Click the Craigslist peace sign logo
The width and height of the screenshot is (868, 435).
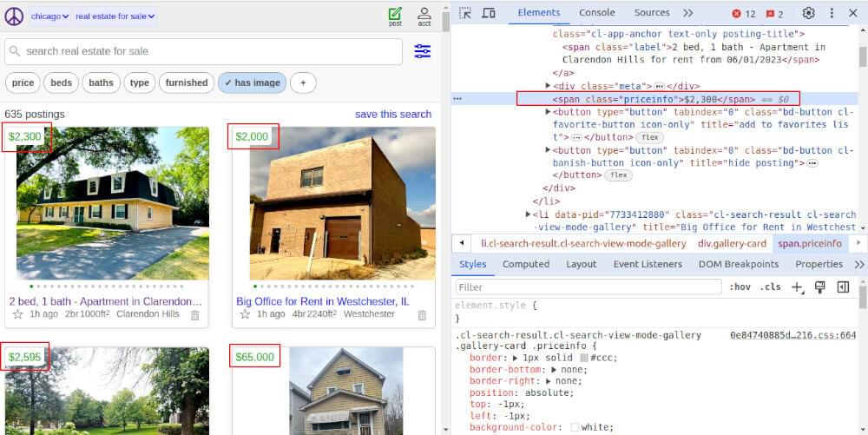[14, 16]
